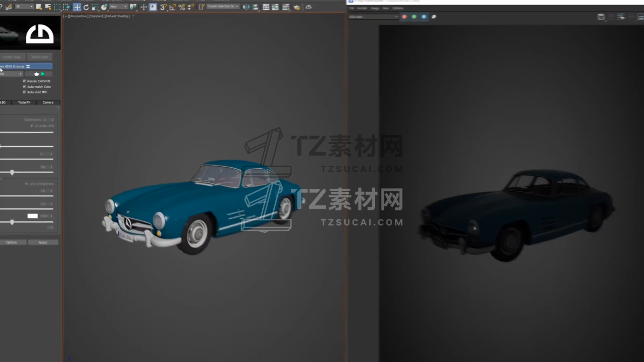644x362 pixels.
Task: Toggle the Angle Snap icon
Action: point(173,7)
